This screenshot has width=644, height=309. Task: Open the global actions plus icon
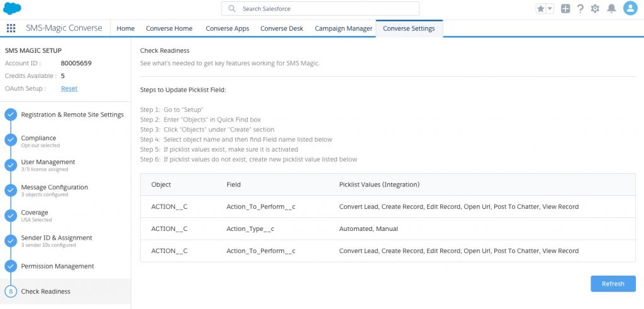565,9
